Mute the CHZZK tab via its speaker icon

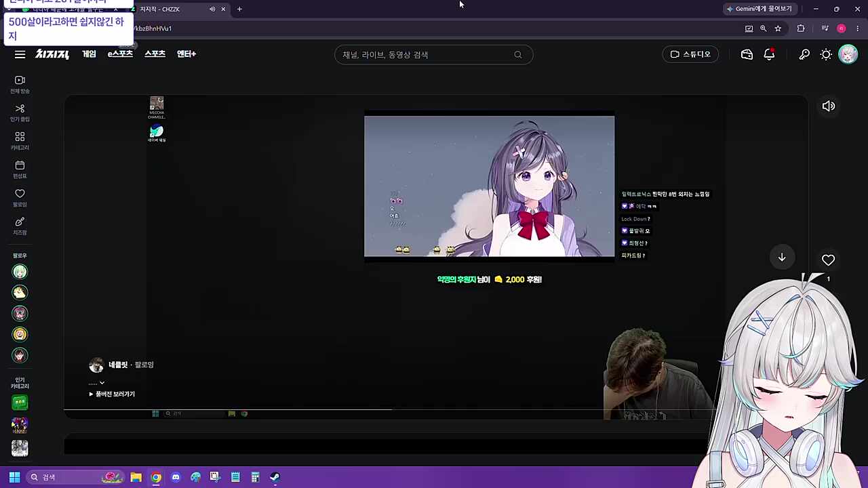coord(212,9)
